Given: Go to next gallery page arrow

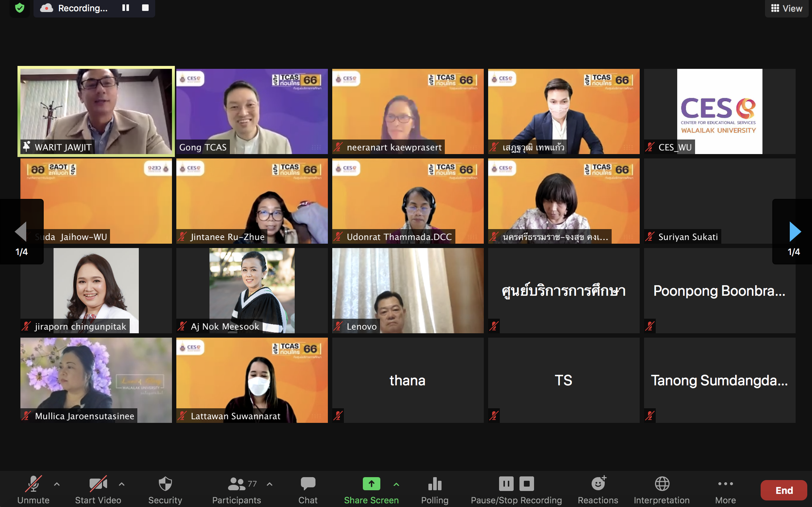Looking at the screenshot, I should point(795,232).
